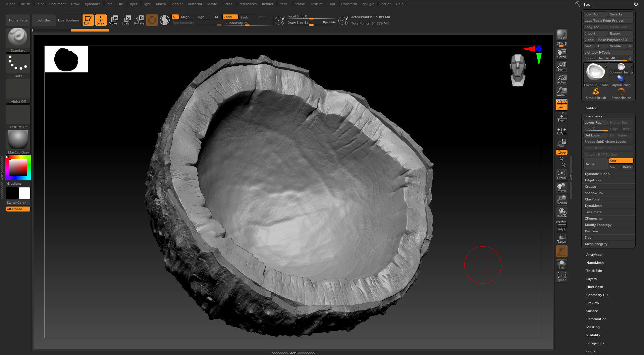Image resolution: width=644 pixels, height=355 pixels.
Task: Select the AlphaBrush tool thumbnail
Action: (x=621, y=81)
